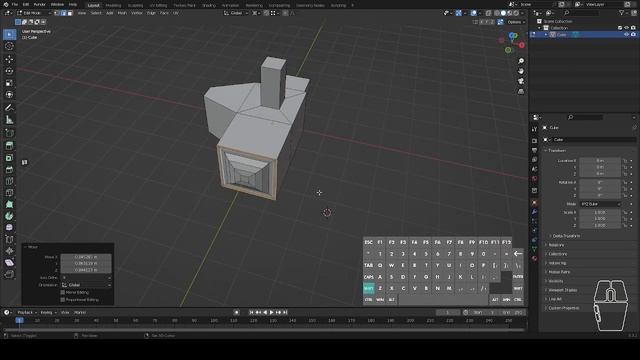Click the play animation button
Screen dimensions: 640x360
point(271,312)
